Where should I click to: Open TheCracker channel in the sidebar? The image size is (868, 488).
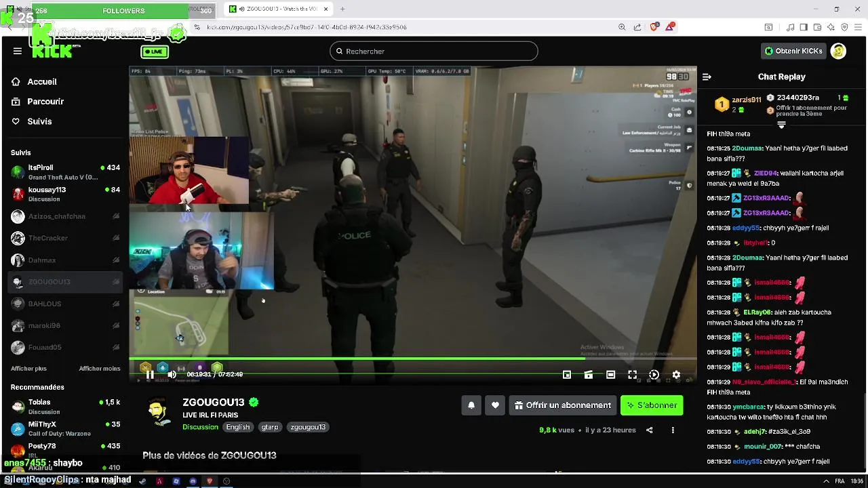65,238
